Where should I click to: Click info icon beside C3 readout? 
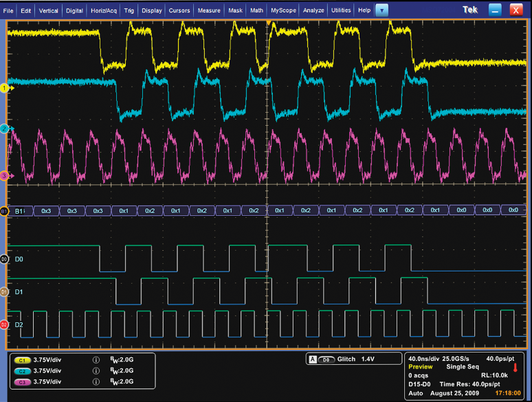coord(96,381)
